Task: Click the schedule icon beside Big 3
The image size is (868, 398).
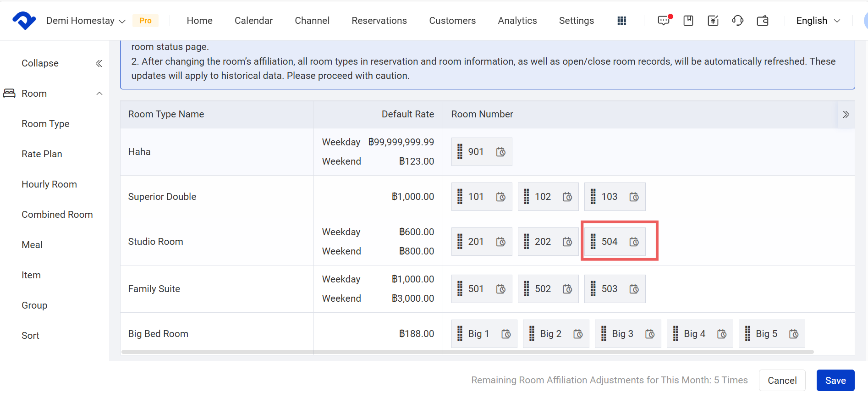Action: (650, 334)
